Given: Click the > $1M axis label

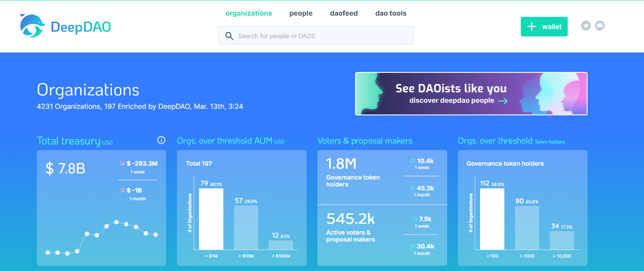Looking at the screenshot, I should pos(211,256).
